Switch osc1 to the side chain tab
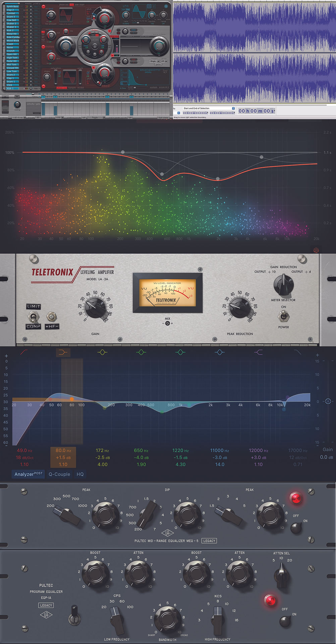 coord(79,5)
